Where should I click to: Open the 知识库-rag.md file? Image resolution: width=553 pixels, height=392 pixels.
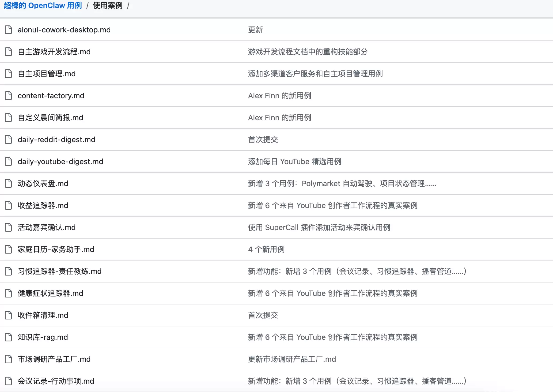[43, 337]
